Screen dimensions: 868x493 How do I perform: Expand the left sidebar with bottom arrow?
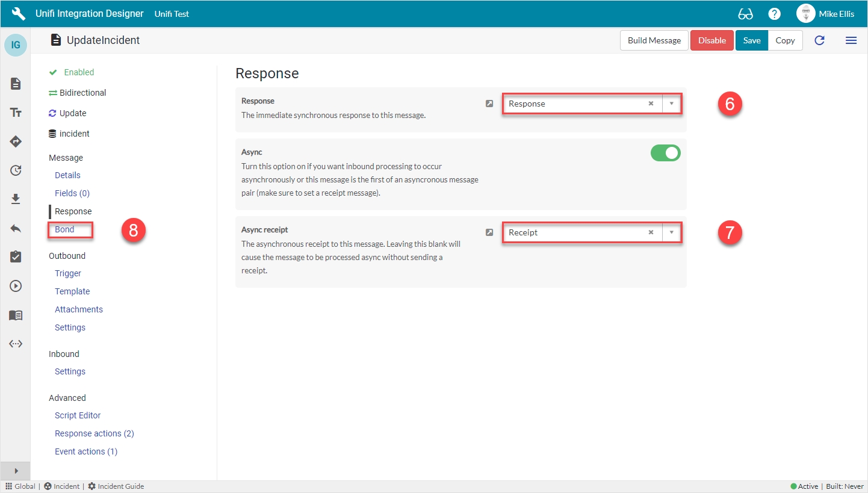(x=16, y=471)
